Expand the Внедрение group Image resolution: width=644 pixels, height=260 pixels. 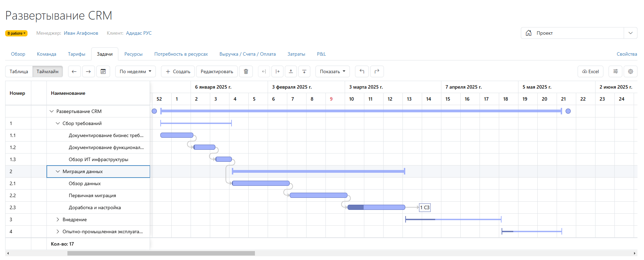[58, 219]
